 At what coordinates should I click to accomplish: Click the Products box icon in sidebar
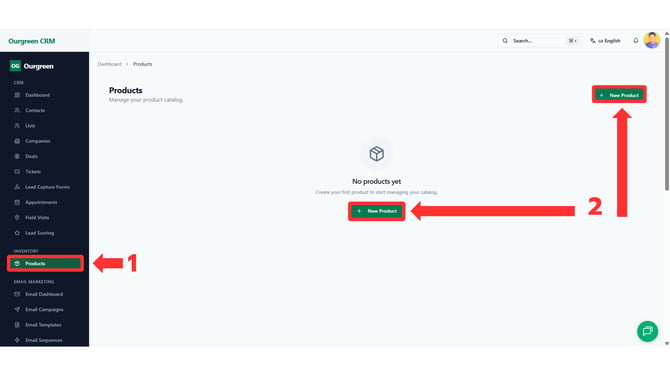(17, 264)
